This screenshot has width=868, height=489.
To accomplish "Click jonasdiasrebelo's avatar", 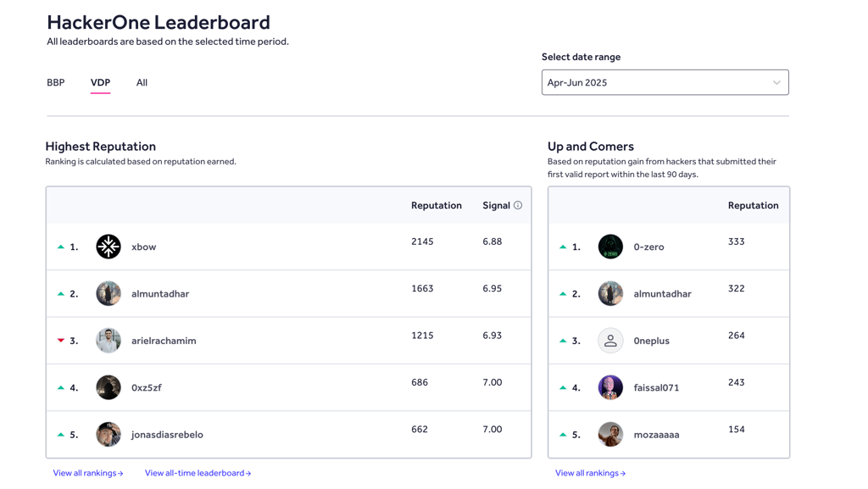I will pyautogui.click(x=108, y=435).
